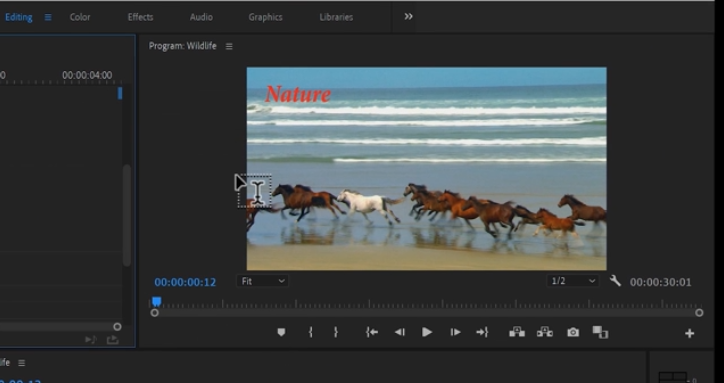Image resolution: width=724 pixels, height=383 pixels.
Task: Open monitor settings wrench icon
Action: (x=615, y=280)
